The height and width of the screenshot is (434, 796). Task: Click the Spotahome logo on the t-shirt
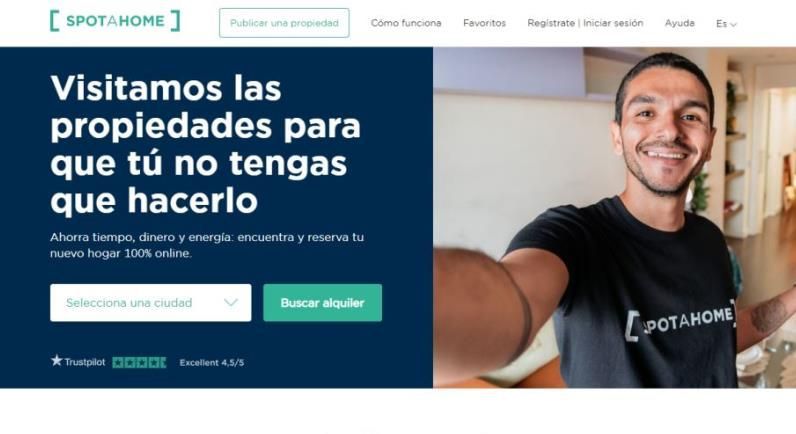tap(680, 321)
